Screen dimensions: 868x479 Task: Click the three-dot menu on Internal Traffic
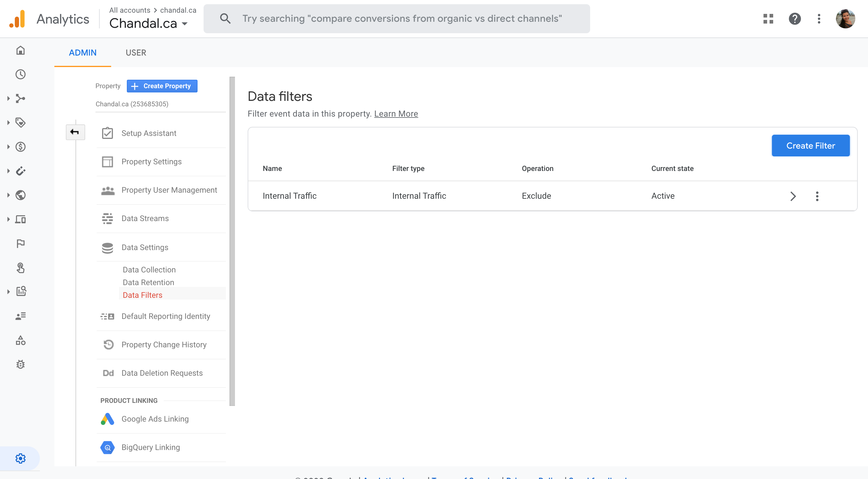click(x=817, y=196)
